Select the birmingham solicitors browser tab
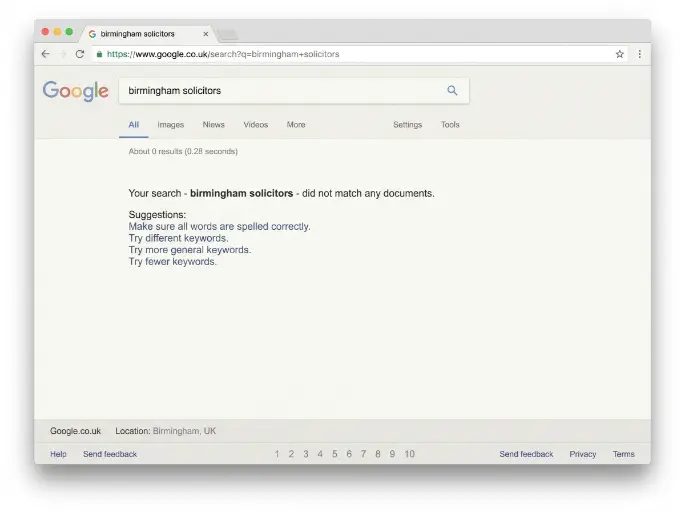 (147, 34)
